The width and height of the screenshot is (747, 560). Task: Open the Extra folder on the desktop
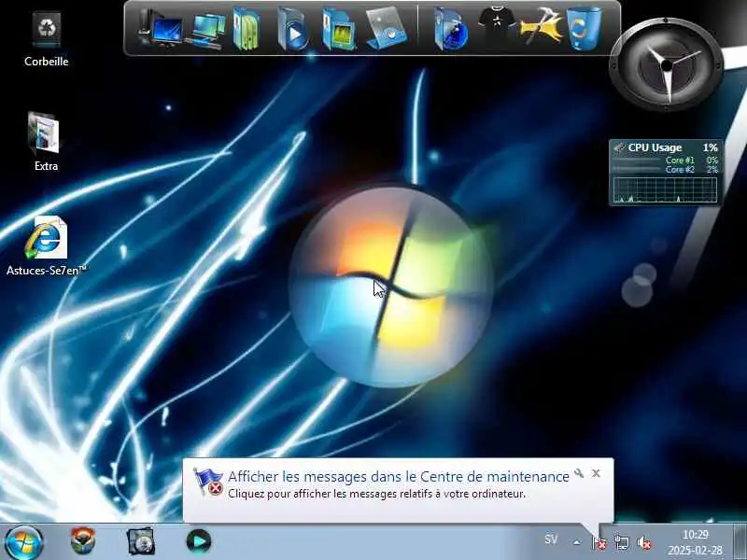pos(45,142)
